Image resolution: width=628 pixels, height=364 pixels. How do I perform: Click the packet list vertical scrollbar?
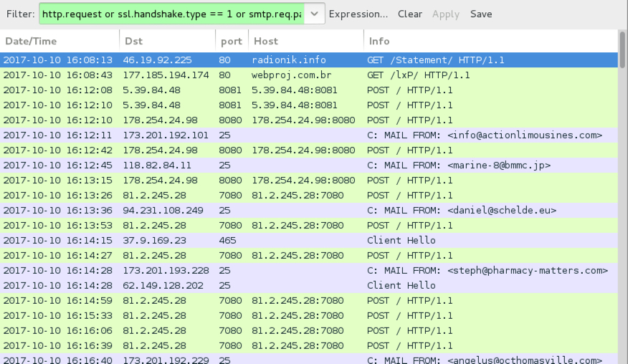click(622, 196)
